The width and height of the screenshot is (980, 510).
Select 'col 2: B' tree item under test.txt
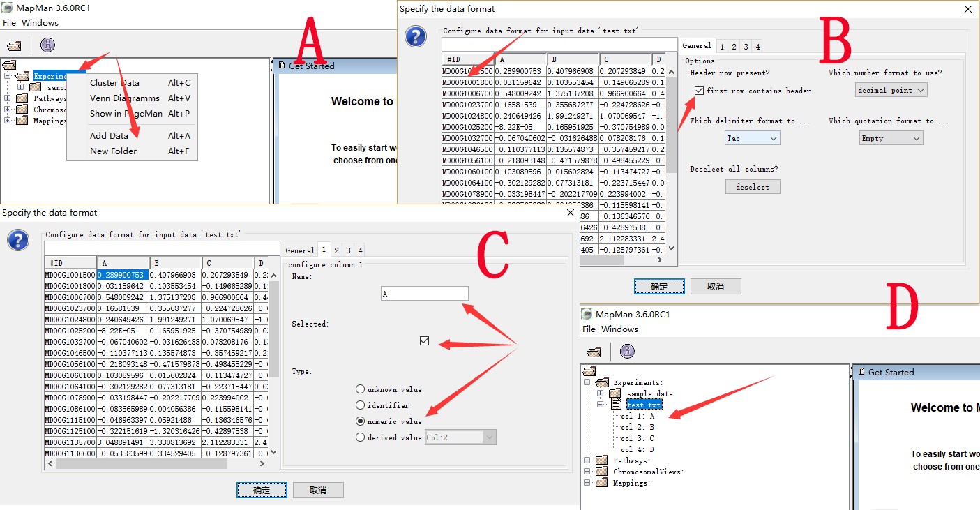coord(638,427)
